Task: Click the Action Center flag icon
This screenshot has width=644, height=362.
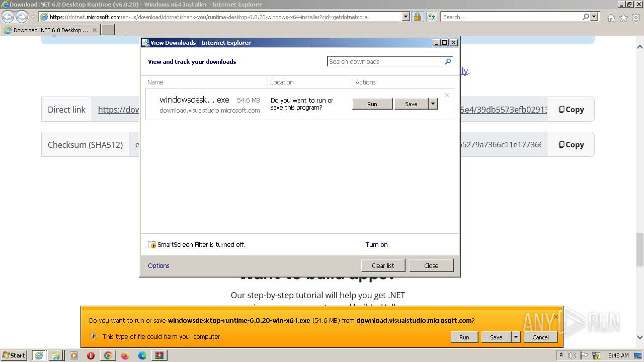Action: [584, 355]
